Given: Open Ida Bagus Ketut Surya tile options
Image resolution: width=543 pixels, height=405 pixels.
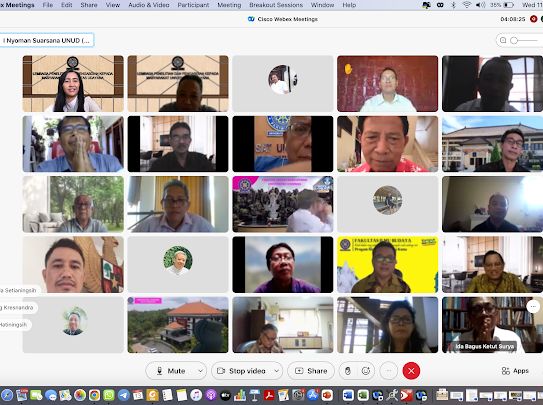Looking at the screenshot, I should tap(533, 306).
